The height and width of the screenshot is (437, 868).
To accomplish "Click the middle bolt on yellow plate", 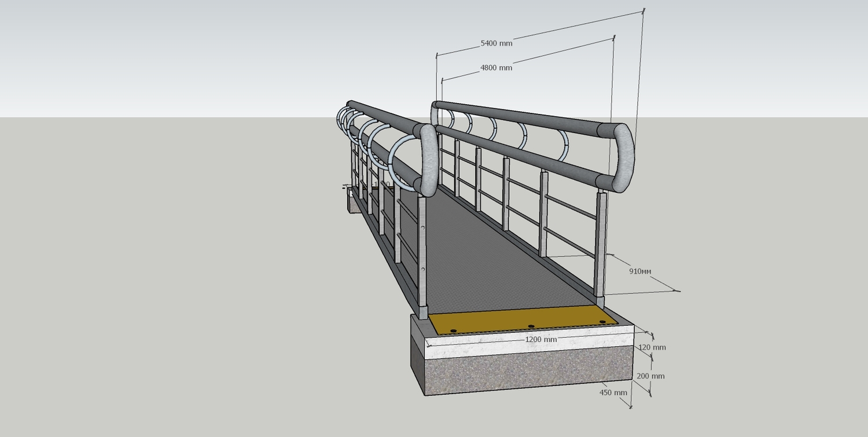I will (x=531, y=326).
